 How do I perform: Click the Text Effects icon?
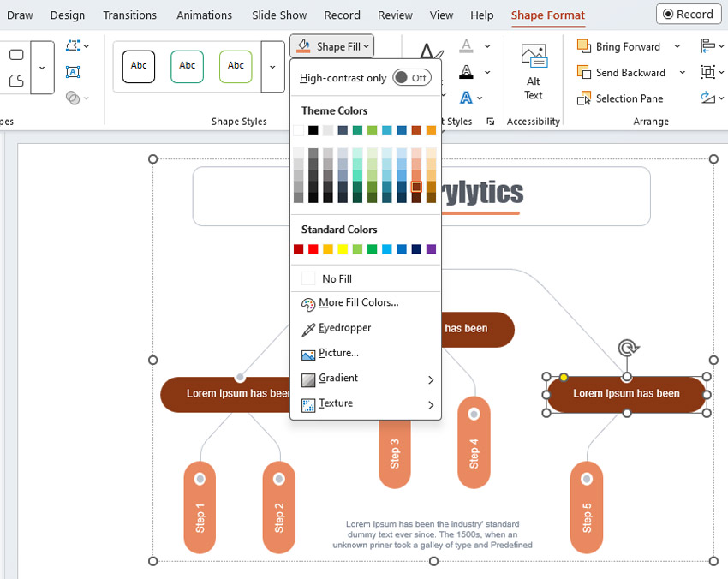(x=466, y=98)
